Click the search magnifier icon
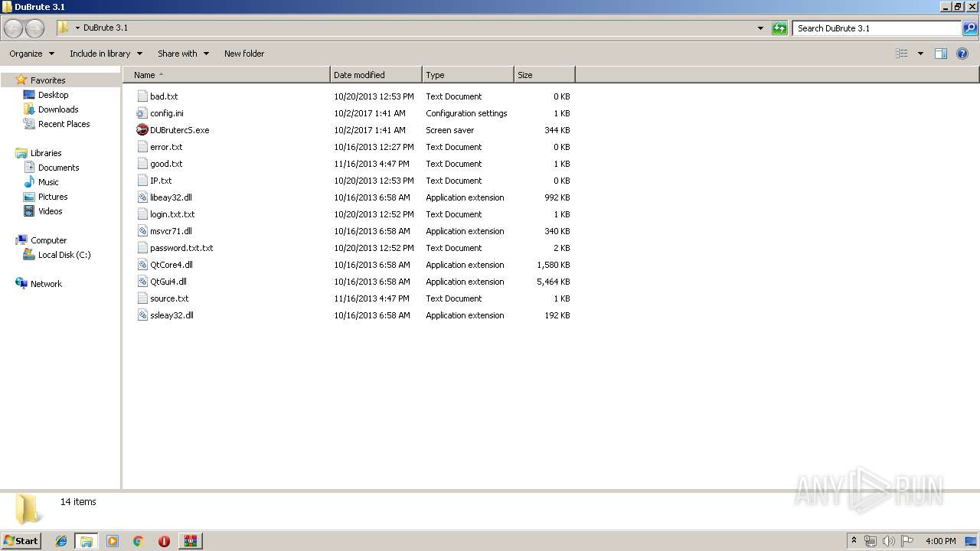980x551 pixels. click(x=970, y=28)
